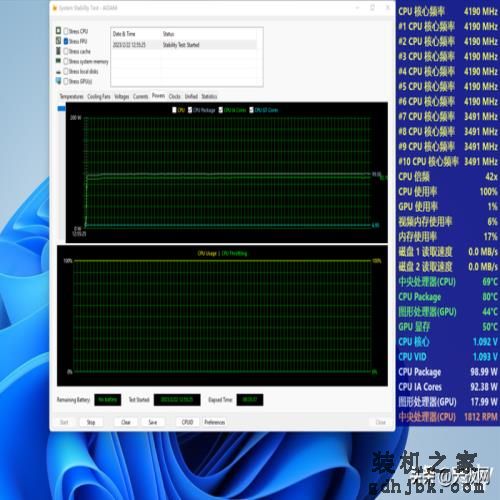Open the Voltages tab
Screen dimensions: 500x500
pyautogui.click(x=122, y=97)
